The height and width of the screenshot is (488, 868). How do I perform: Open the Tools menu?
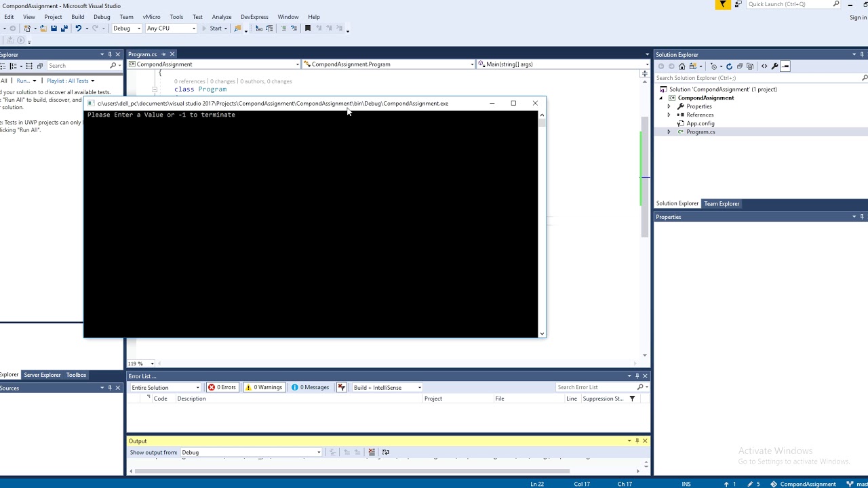(176, 17)
